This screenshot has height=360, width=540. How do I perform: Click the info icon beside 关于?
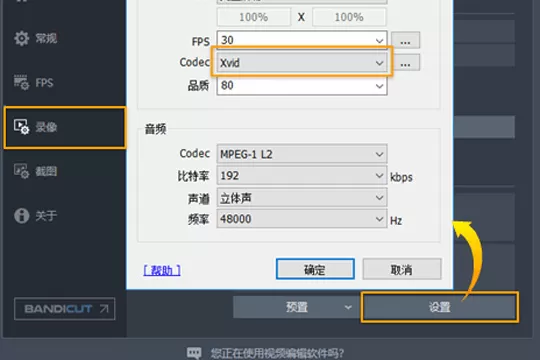pyautogui.click(x=21, y=216)
